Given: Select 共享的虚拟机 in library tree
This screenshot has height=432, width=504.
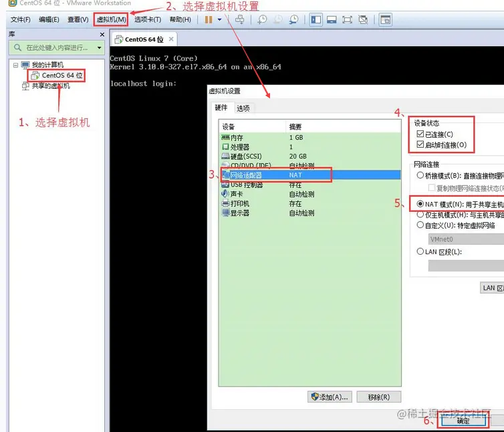Looking at the screenshot, I should click(x=51, y=86).
